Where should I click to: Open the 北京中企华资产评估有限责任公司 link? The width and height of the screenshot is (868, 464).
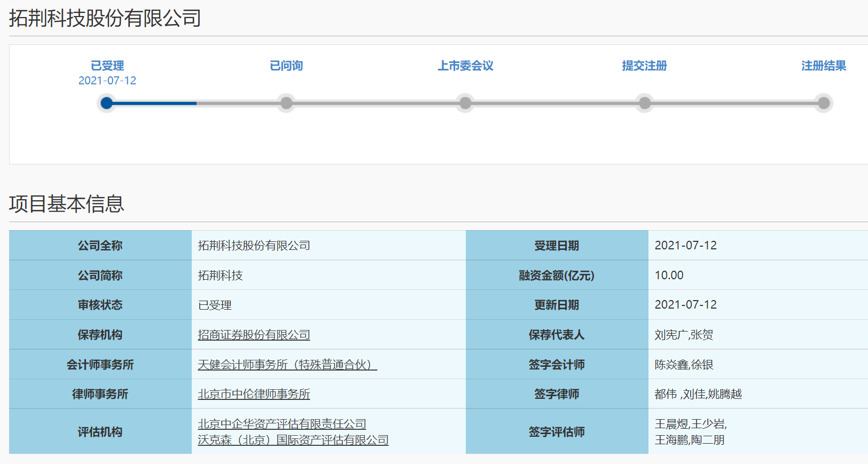[x=282, y=424]
